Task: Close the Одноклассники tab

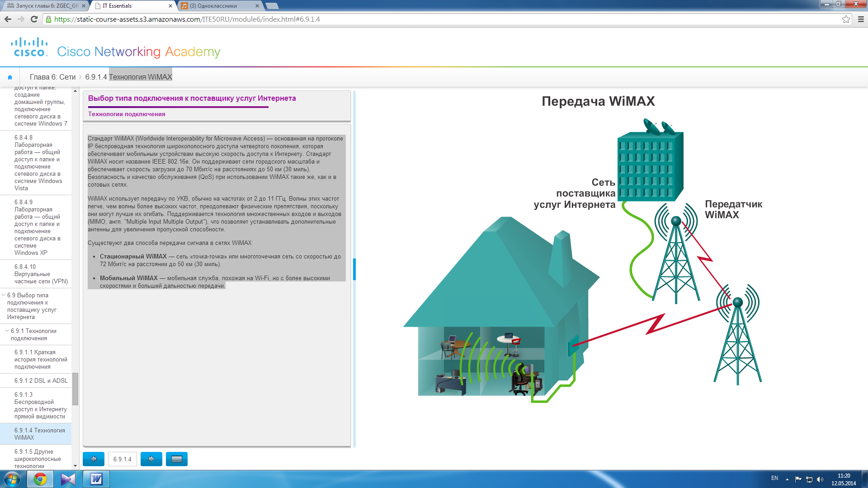Action: point(257,6)
